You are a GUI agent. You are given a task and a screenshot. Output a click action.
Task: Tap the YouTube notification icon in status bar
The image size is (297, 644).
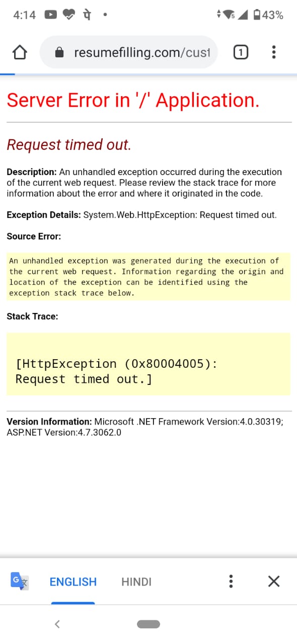click(x=51, y=15)
